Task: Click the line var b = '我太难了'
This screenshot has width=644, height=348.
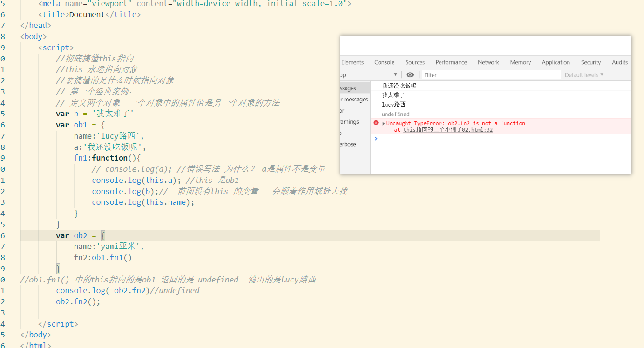Action: tap(95, 114)
